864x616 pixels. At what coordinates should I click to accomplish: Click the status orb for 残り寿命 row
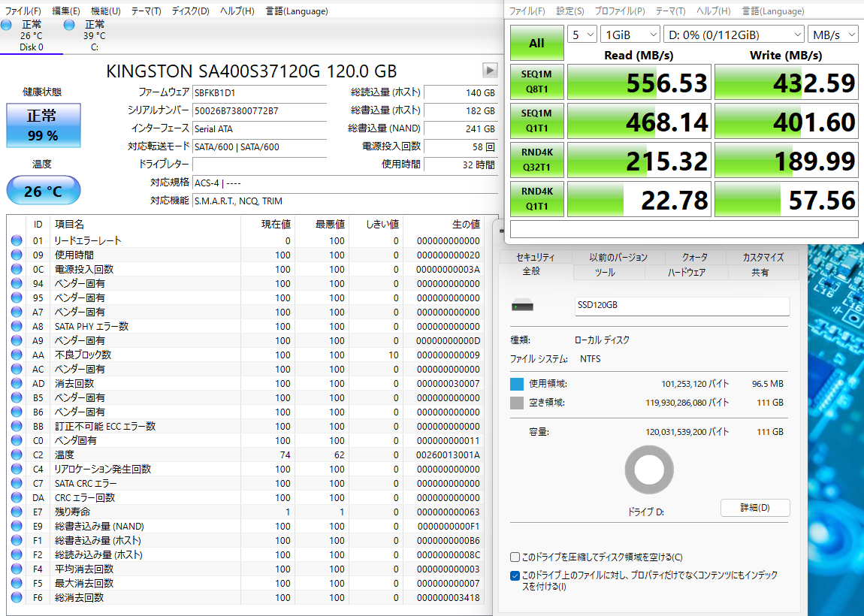click(x=17, y=512)
